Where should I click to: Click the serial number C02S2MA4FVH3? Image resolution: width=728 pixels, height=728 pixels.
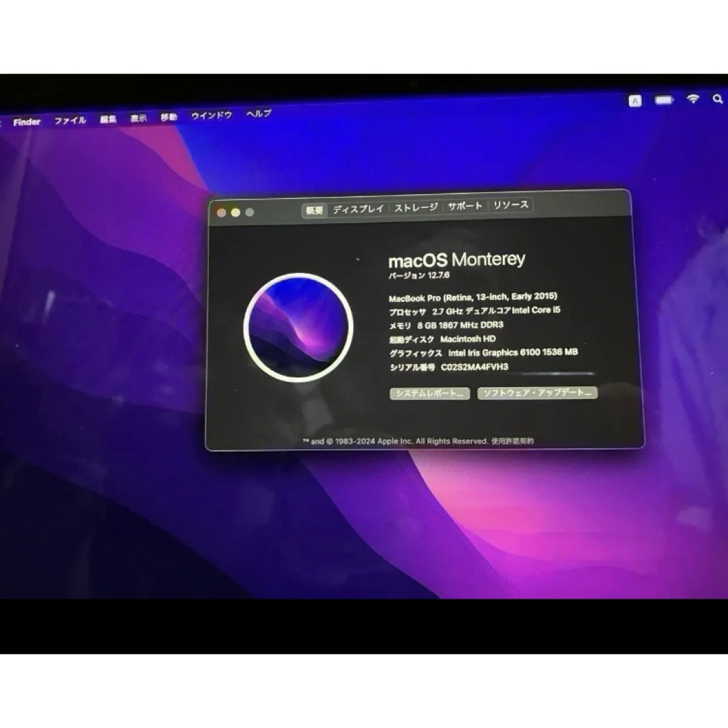pos(475,367)
